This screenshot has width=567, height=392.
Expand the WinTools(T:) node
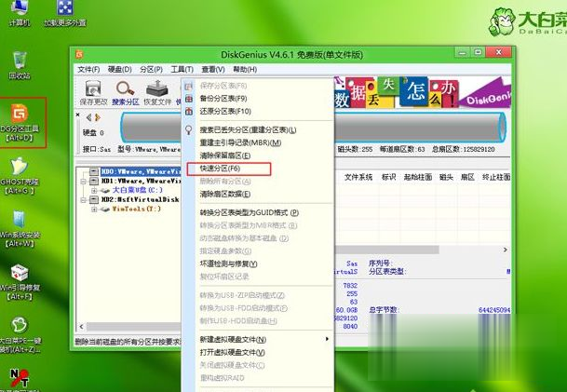point(94,209)
